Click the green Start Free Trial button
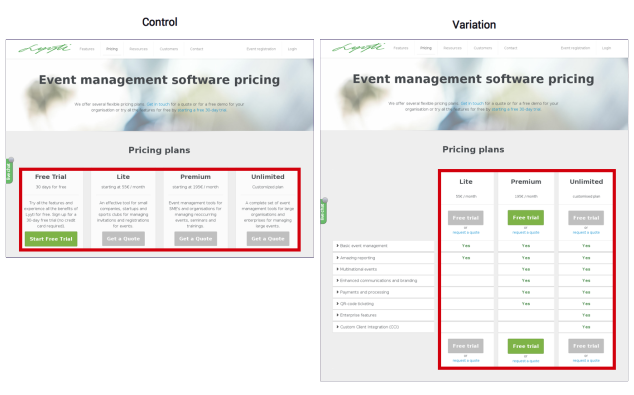 click(x=51, y=239)
